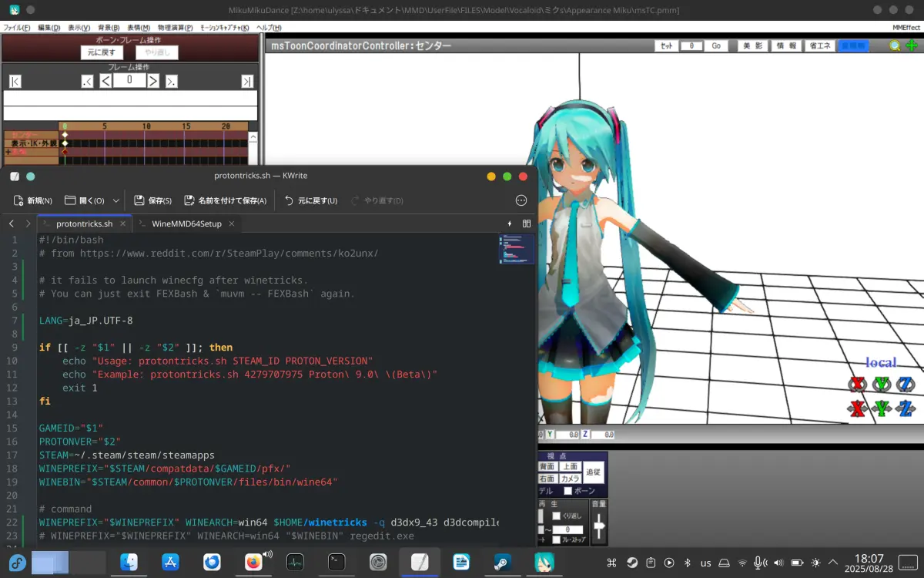Go to next keyframe button
This screenshot has height=578, width=924.
(x=171, y=81)
